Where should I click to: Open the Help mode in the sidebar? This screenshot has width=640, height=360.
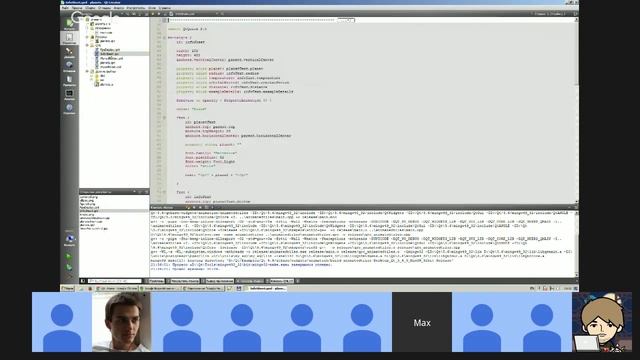click(x=69, y=109)
